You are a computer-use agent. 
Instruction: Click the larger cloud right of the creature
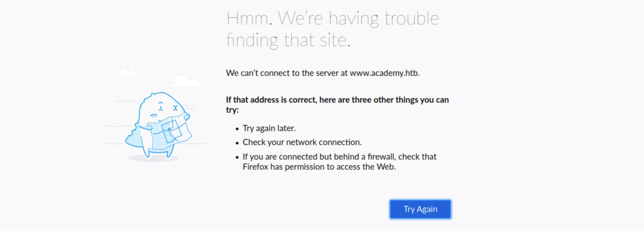[186, 81]
